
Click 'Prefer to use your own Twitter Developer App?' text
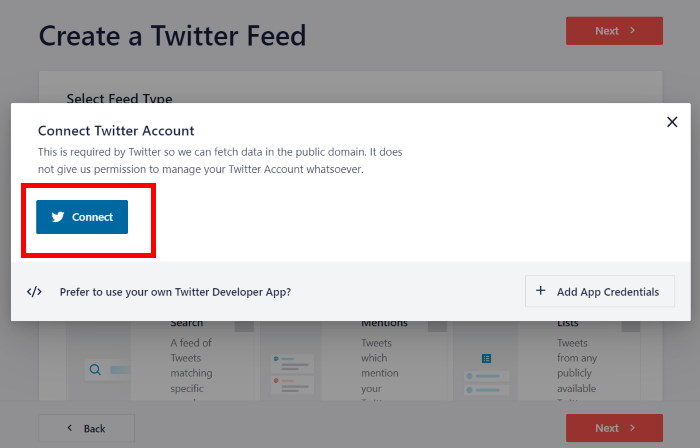[175, 292]
